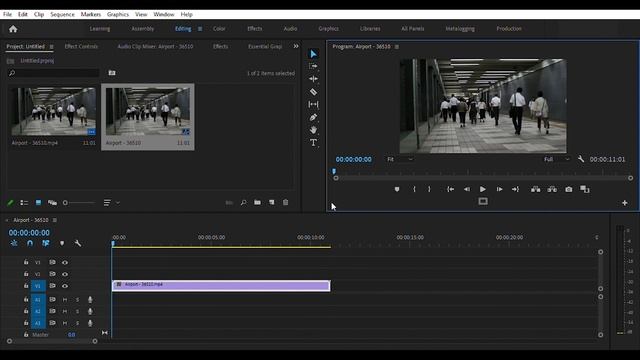The width and height of the screenshot is (640, 360).
Task: Select the Track Select Forward tool
Action: [313, 66]
